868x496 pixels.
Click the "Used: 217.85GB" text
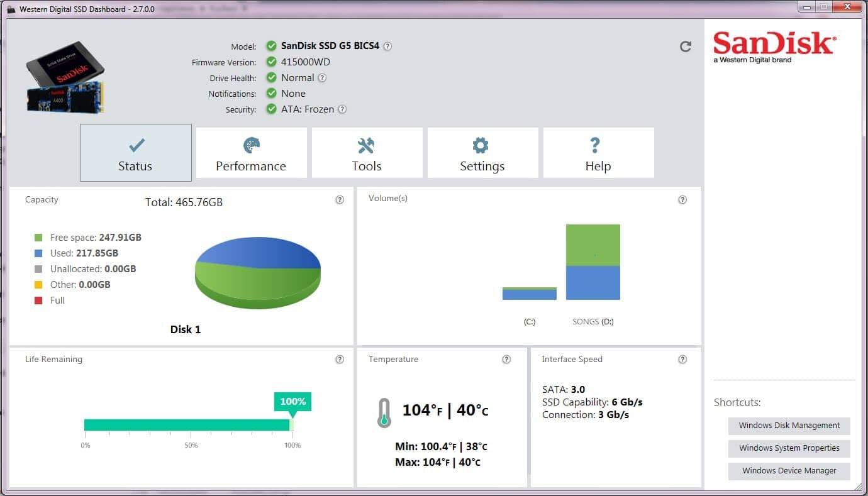point(84,253)
